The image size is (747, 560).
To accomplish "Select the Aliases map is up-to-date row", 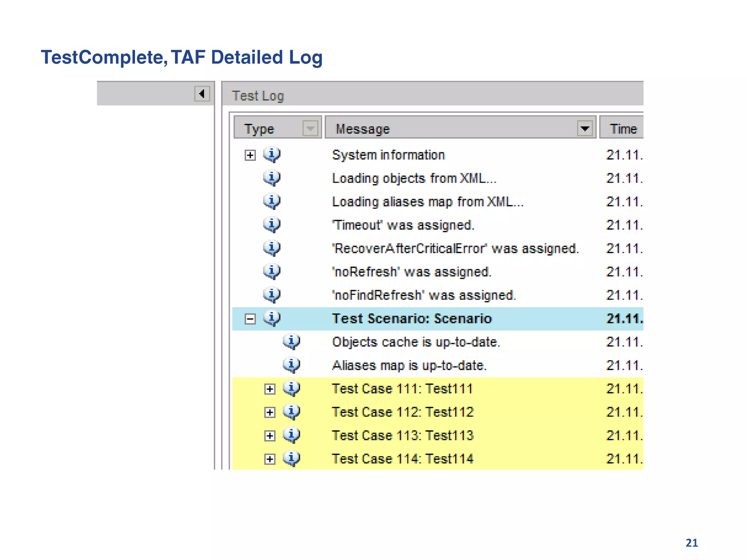I will coord(409,365).
